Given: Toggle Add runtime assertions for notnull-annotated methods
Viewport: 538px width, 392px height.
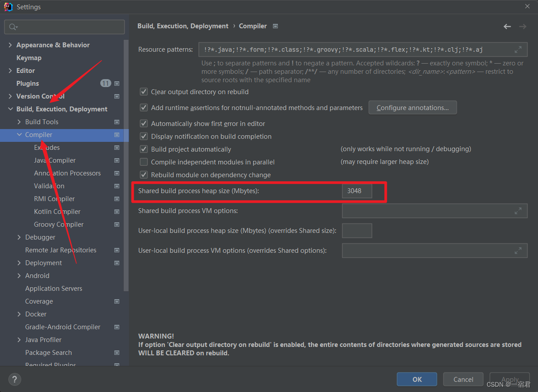Looking at the screenshot, I should pyautogui.click(x=144, y=107).
